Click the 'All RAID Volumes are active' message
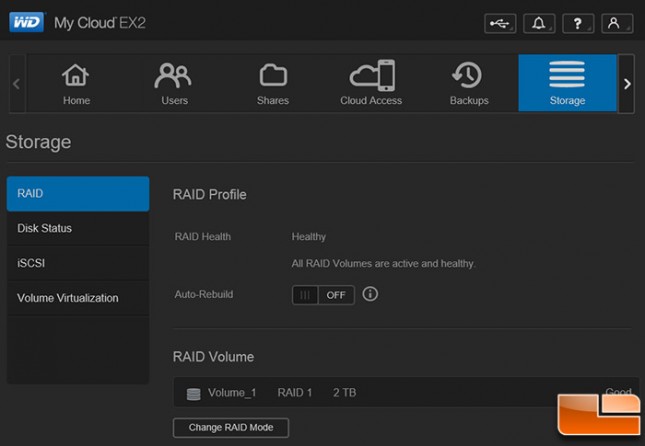This screenshot has width=645, height=446. coord(383,264)
